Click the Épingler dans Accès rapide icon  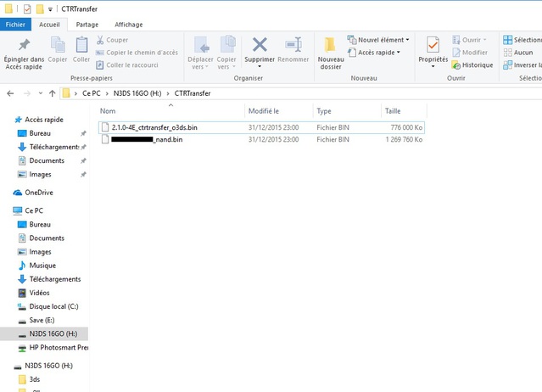click(x=24, y=45)
